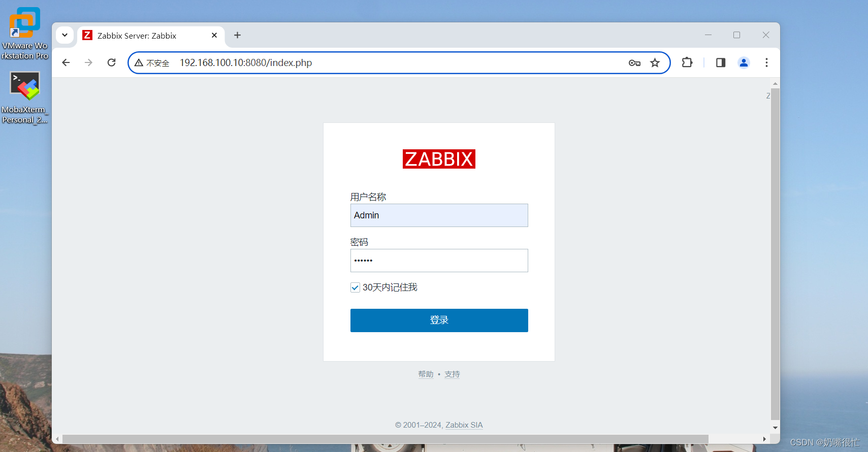Open MobaXterm Personal desktop shortcut
Viewport: 868px width, 452px height.
tap(24, 98)
